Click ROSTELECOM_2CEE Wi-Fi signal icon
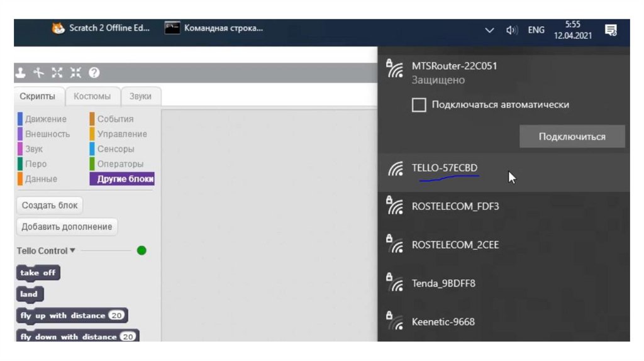The width and height of the screenshot is (644, 361). [x=395, y=244]
